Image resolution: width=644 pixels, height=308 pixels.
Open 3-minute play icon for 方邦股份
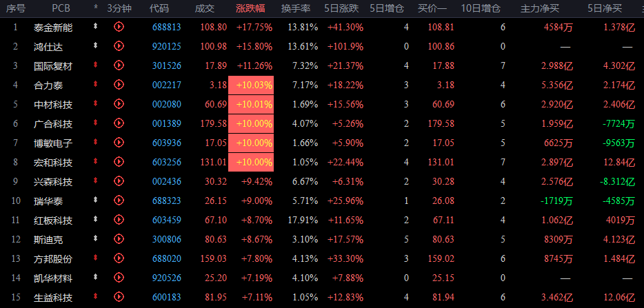click(x=119, y=258)
